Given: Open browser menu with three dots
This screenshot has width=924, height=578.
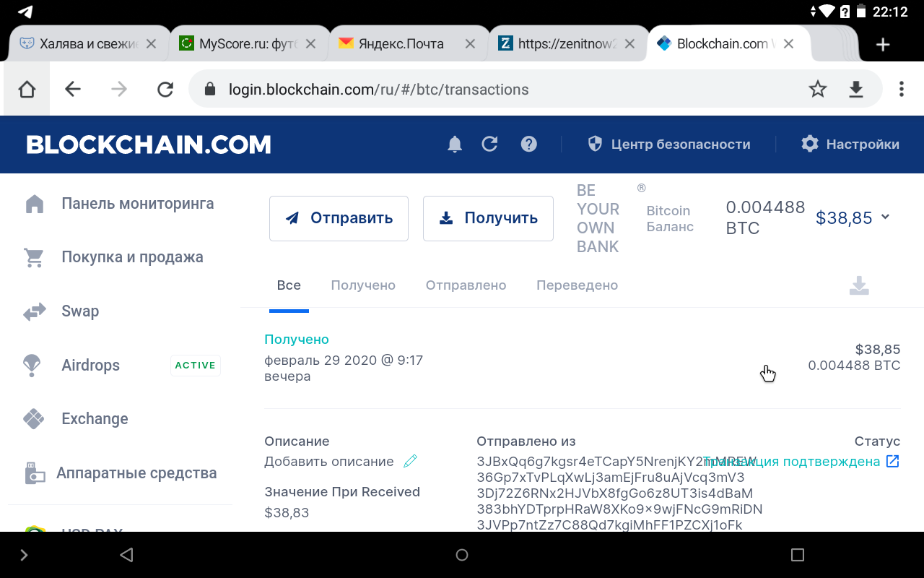Looking at the screenshot, I should tap(901, 88).
